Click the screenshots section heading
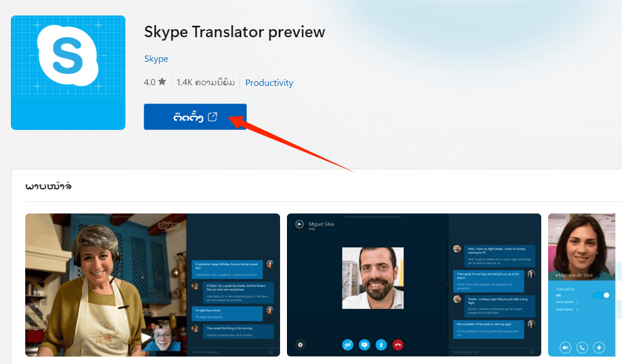The height and width of the screenshot is (364, 622). tap(48, 186)
